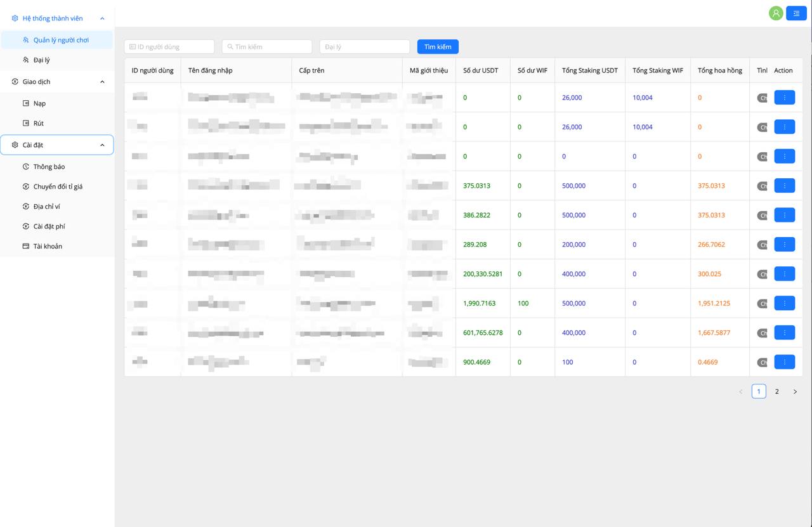812x527 pixels.
Task: Click the 900.4669 USDT balance cell
Action: pyautogui.click(x=483, y=362)
